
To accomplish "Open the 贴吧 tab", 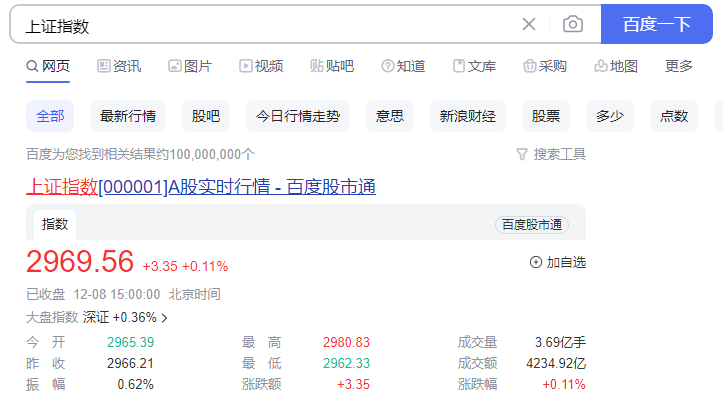I will (x=332, y=66).
